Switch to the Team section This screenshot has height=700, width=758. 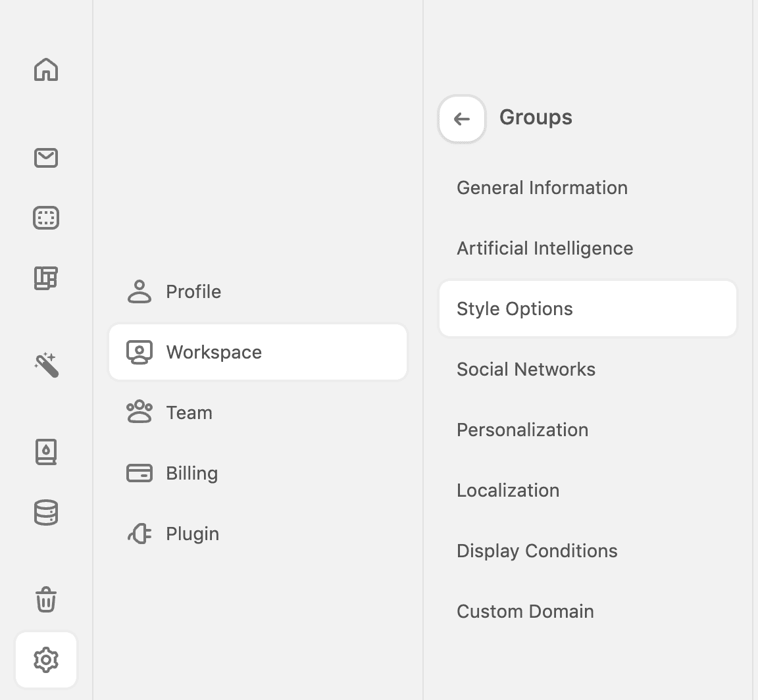tap(189, 413)
